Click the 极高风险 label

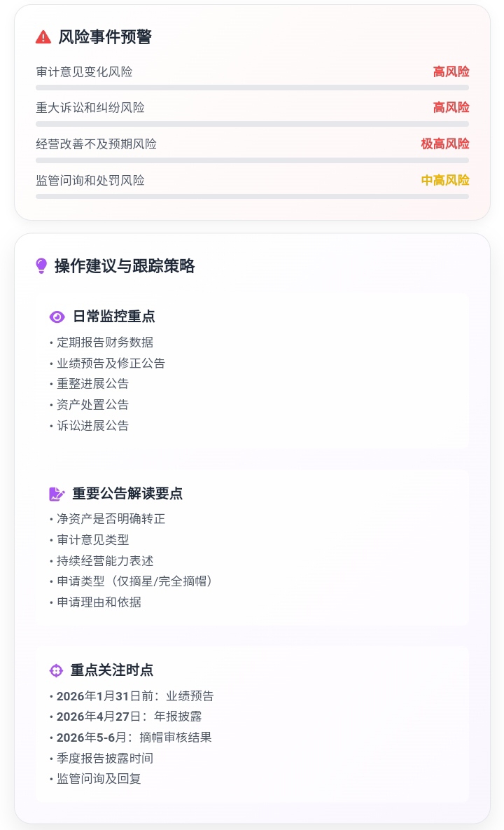click(x=444, y=144)
